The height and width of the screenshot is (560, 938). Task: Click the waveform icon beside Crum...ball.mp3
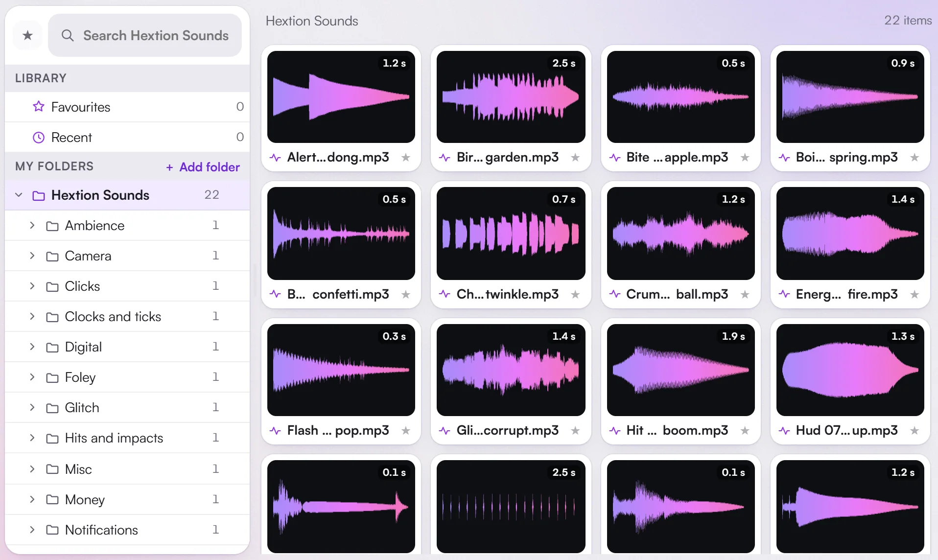point(614,294)
